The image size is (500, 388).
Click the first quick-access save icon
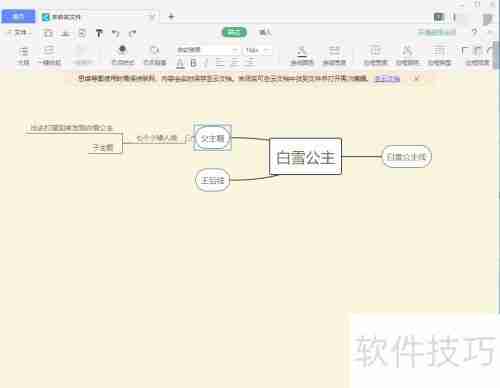pyautogui.click(x=48, y=33)
